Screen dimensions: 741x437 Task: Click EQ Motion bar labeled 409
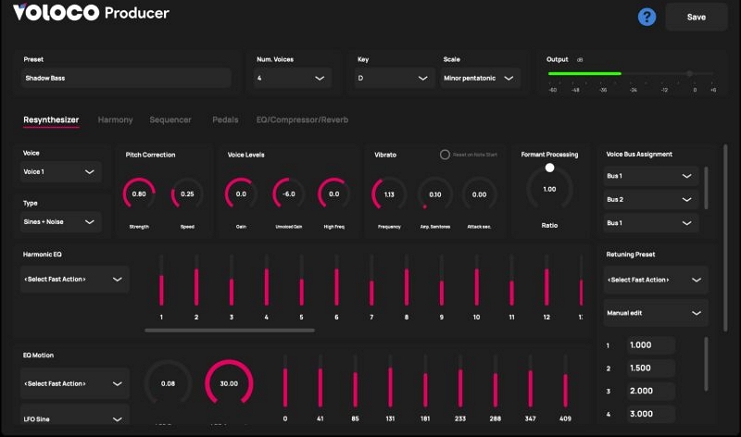click(x=565, y=382)
